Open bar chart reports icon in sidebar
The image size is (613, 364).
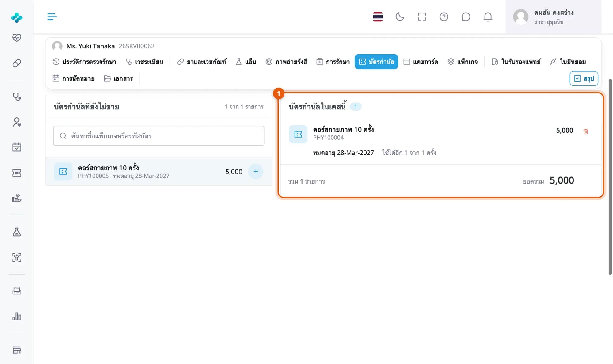point(17,316)
